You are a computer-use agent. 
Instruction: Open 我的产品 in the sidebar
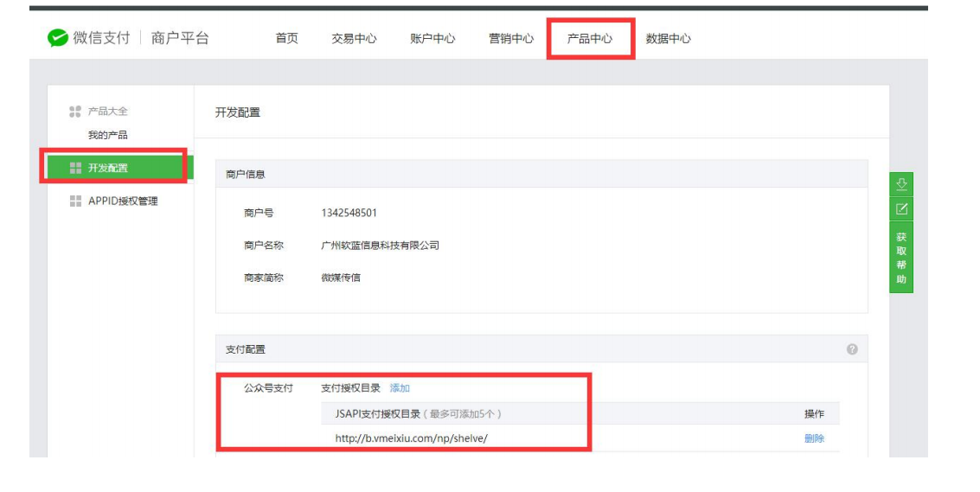(x=108, y=136)
